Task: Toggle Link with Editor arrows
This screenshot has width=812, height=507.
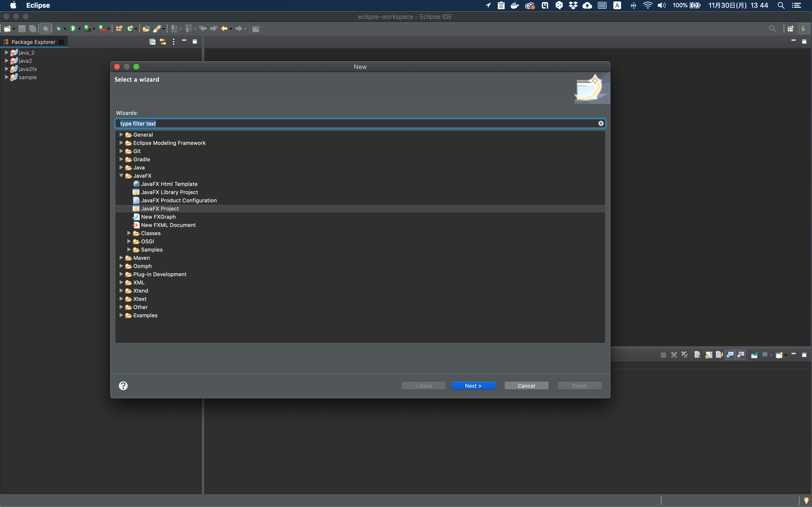Action: pos(163,42)
